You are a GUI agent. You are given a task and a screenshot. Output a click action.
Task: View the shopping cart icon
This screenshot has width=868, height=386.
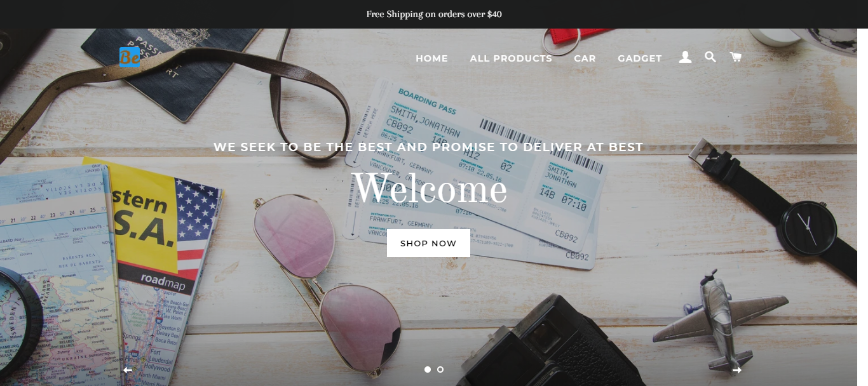pos(736,57)
